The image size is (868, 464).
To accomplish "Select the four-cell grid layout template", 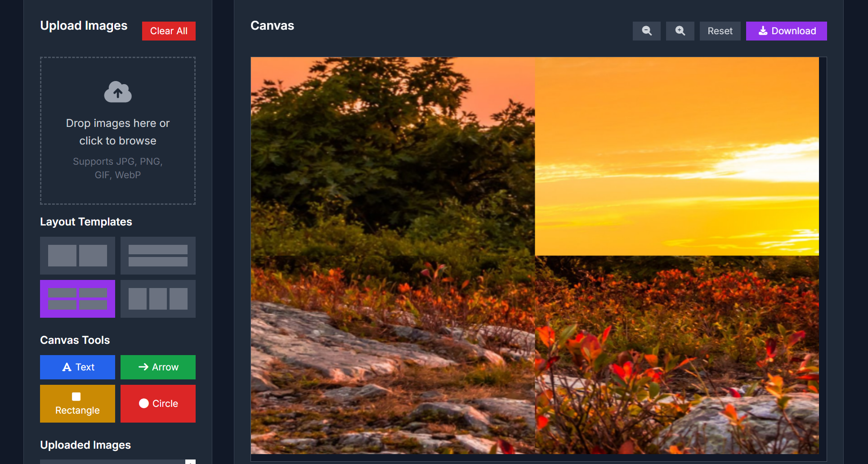I will tap(77, 299).
